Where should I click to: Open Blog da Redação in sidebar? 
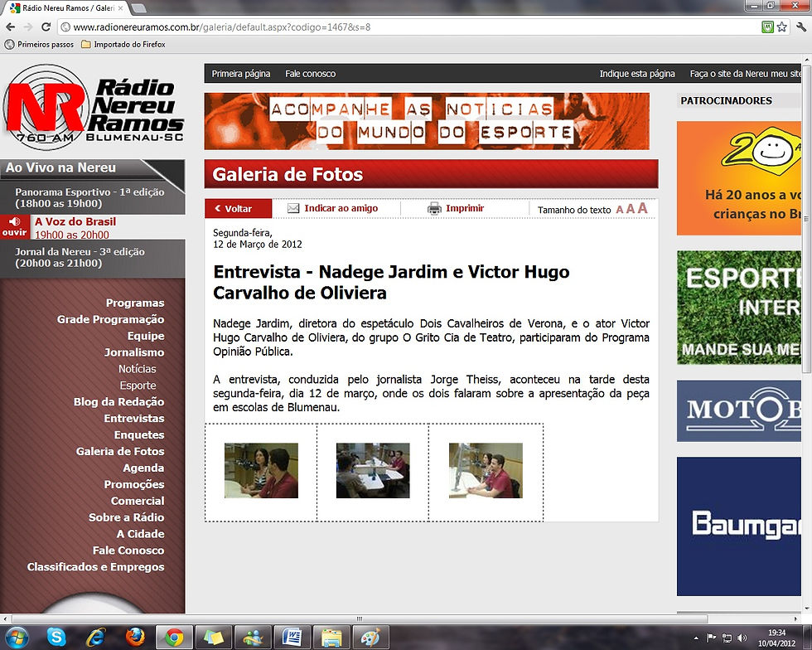pyautogui.click(x=118, y=402)
